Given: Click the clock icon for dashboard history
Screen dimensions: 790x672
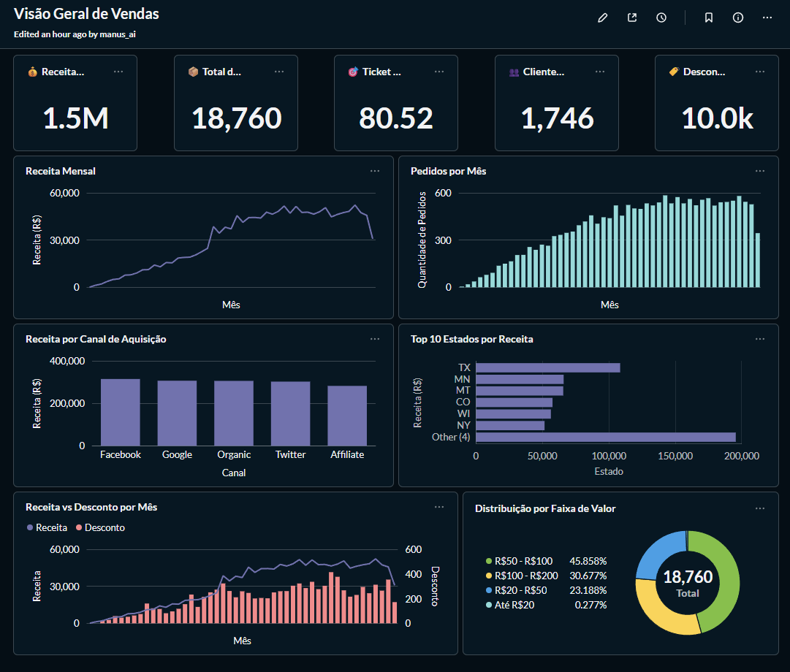Looking at the screenshot, I should click(x=661, y=18).
